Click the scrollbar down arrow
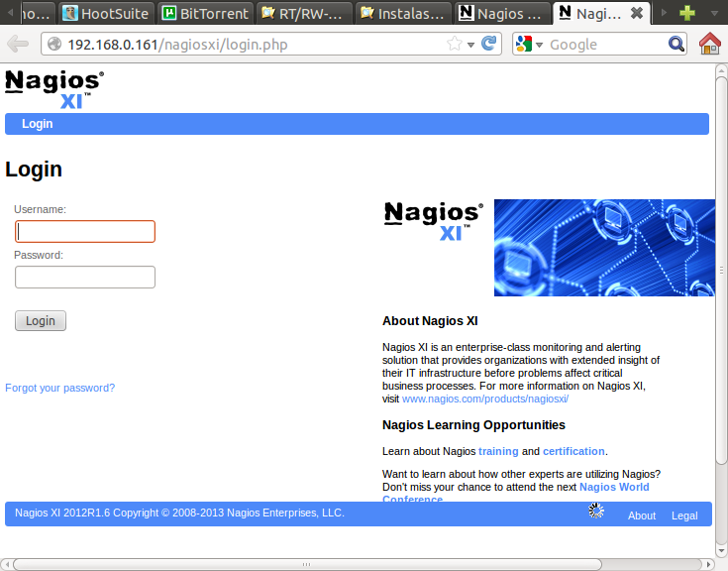This screenshot has width=728, height=571. [721, 551]
